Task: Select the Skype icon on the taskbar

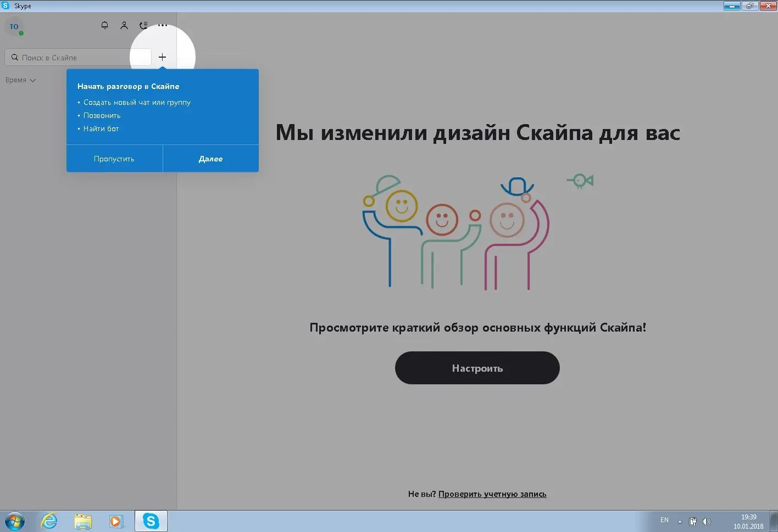Action: [x=151, y=520]
